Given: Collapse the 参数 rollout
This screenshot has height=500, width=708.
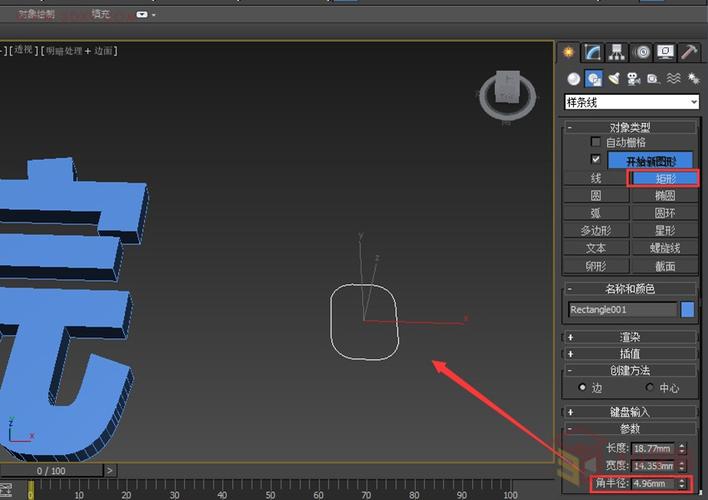Looking at the screenshot, I should 629,429.
